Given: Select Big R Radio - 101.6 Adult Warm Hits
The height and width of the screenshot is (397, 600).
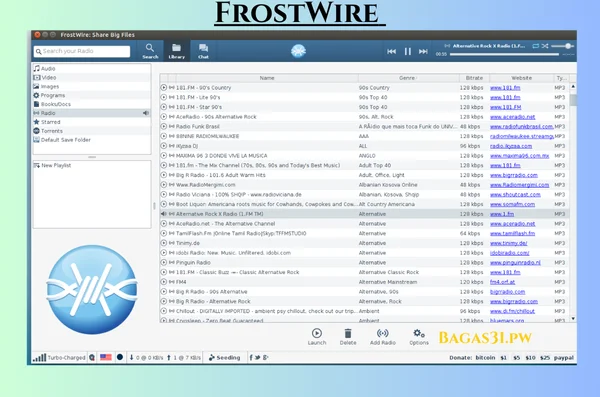Looking at the screenshot, I should point(364,175).
